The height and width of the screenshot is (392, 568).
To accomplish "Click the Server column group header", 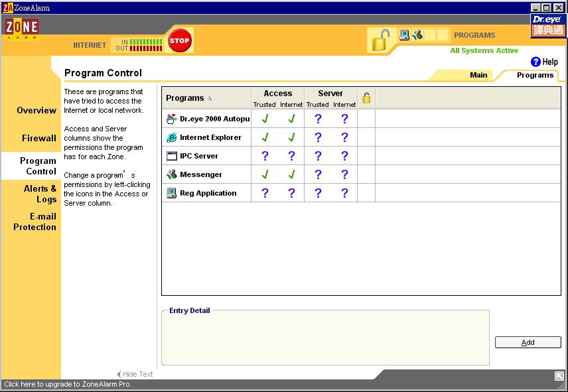I will click(x=330, y=94).
